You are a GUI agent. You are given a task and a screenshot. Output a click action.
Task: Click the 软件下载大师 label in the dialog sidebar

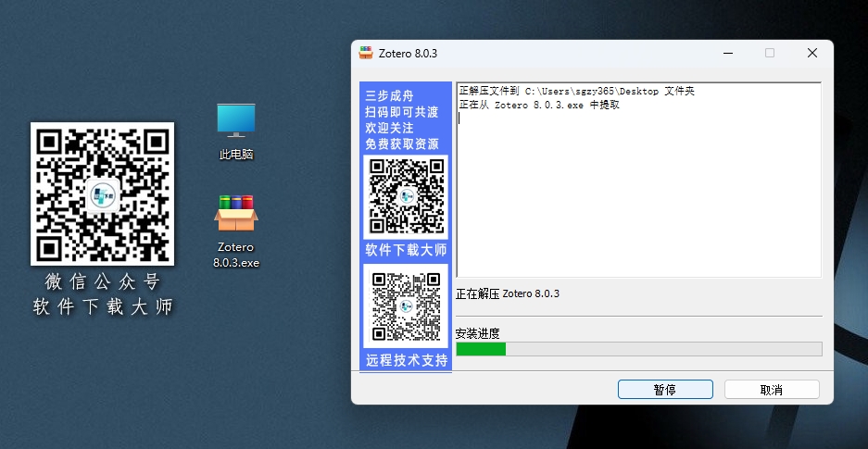pyautogui.click(x=406, y=250)
